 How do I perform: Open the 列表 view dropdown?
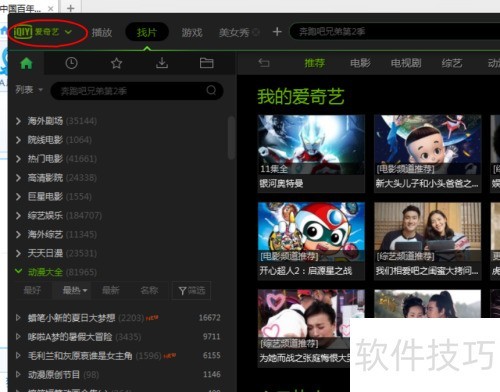click(x=29, y=90)
